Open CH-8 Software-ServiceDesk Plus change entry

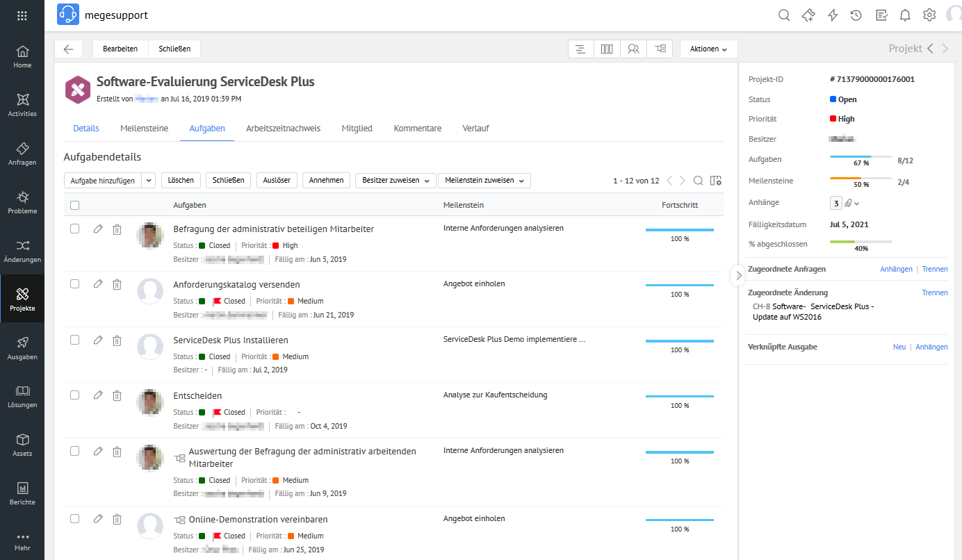[x=813, y=311]
